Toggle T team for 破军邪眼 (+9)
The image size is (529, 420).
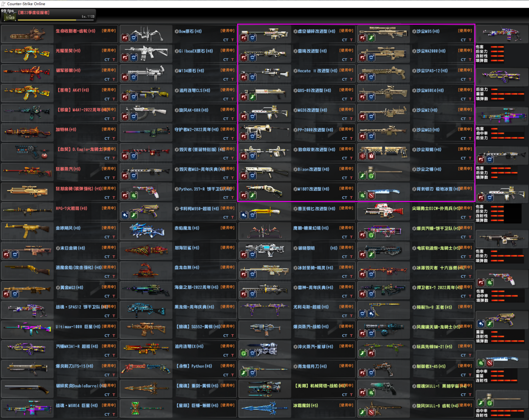(114, 79)
